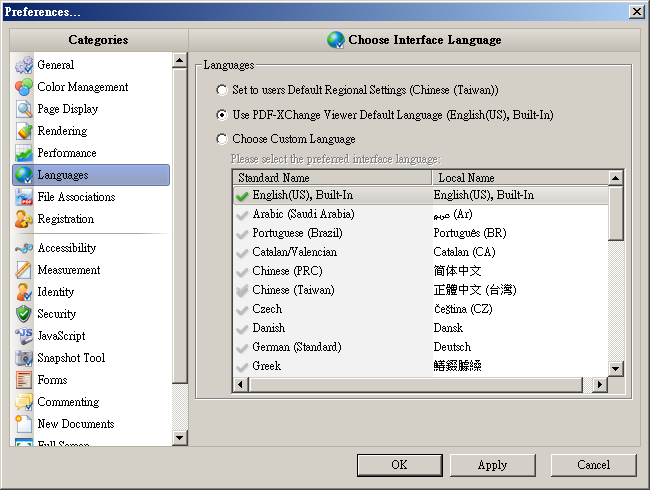The image size is (650, 490).
Task: Click the Rendering paintbrush icon
Action: pyautogui.click(x=24, y=131)
